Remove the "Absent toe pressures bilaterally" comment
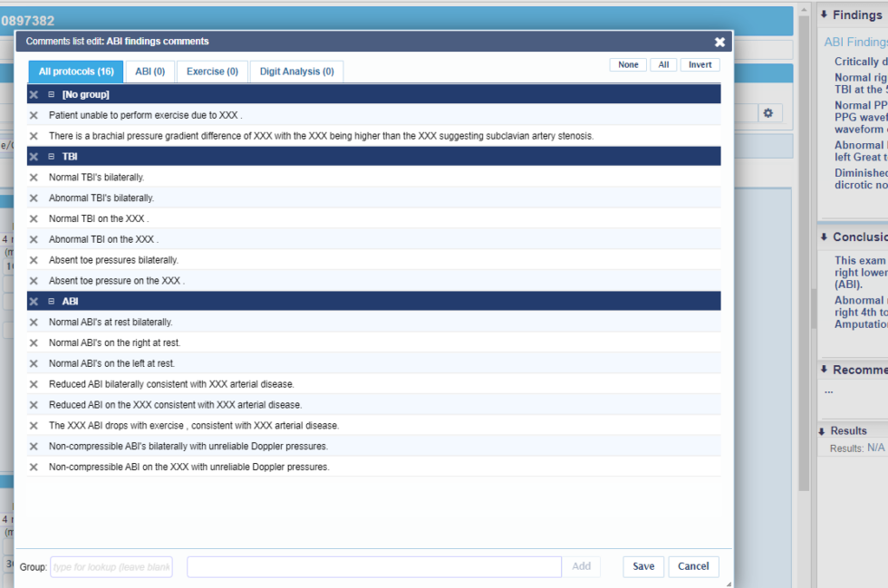 [x=34, y=260]
